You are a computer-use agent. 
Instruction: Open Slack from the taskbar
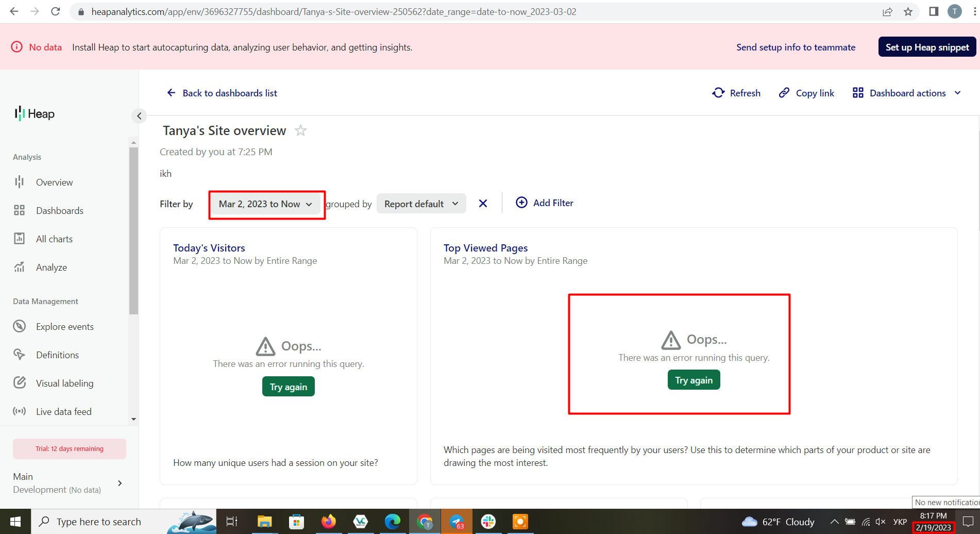tap(488, 522)
